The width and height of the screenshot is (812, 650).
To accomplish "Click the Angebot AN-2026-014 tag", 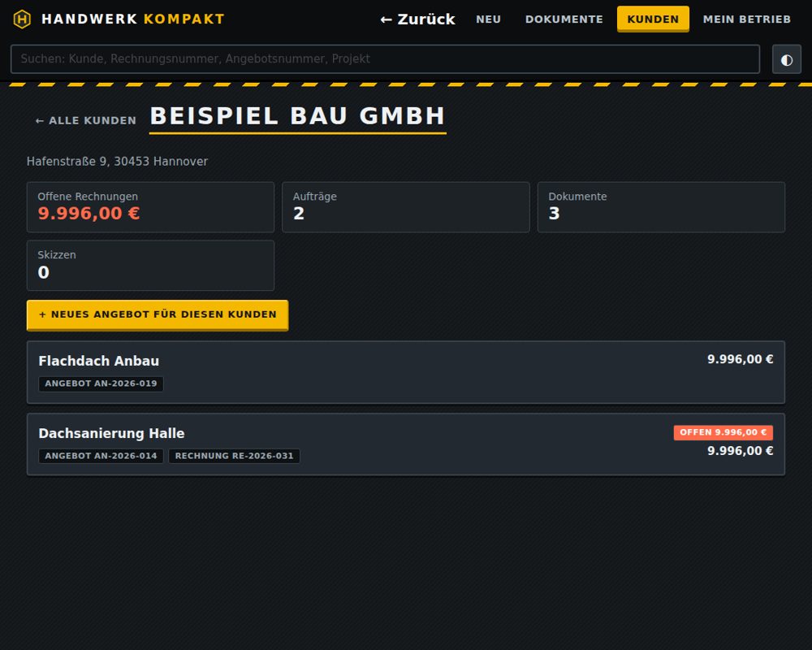I will pyautogui.click(x=101, y=456).
